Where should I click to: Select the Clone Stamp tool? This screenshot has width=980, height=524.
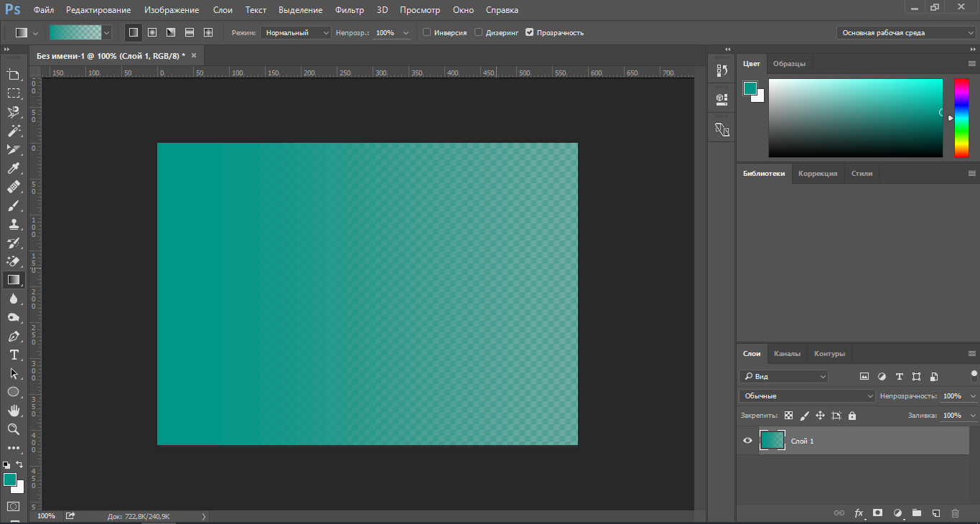click(x=14, y=224)
